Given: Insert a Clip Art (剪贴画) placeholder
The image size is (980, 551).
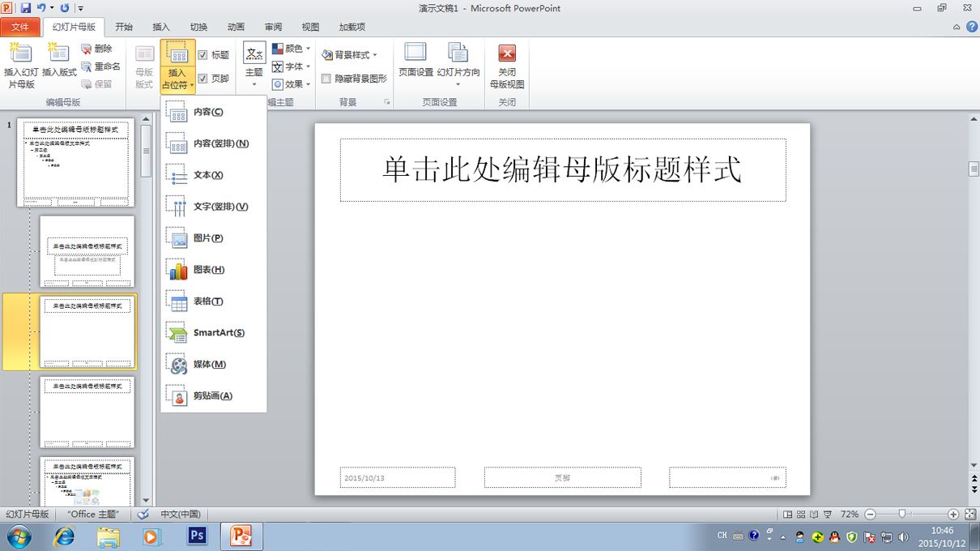Looking at the screenshot, I should click(214, 396).
